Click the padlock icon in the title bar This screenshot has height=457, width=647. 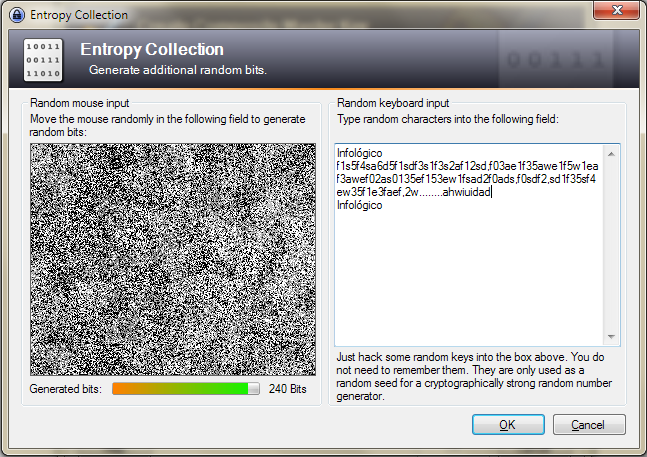[17, 15]
